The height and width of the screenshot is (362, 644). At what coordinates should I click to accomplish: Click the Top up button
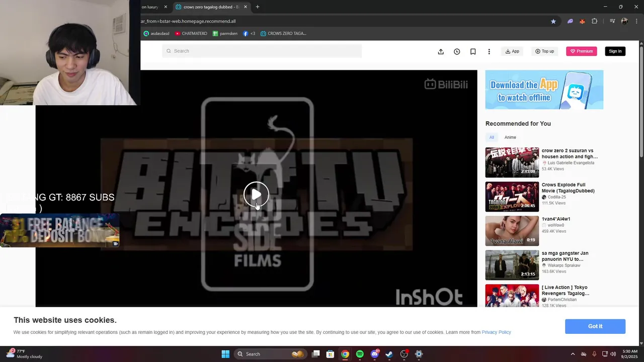click(x=545, y=51)
